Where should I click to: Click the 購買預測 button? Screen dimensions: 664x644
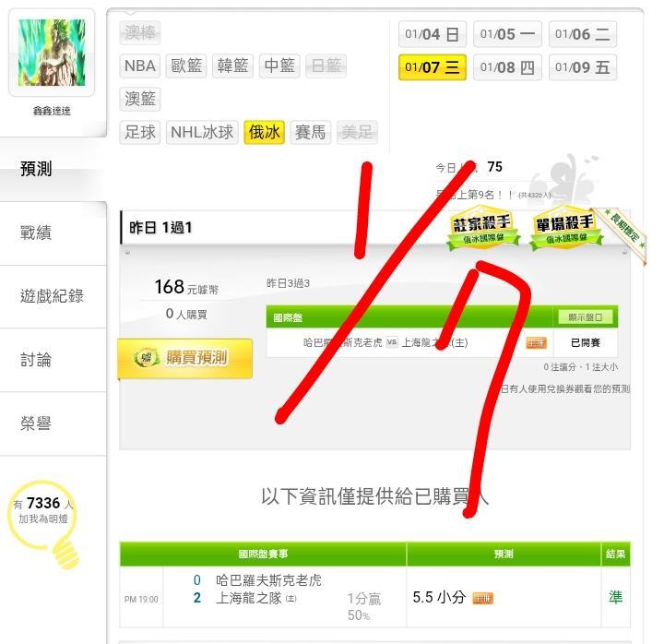185,358
